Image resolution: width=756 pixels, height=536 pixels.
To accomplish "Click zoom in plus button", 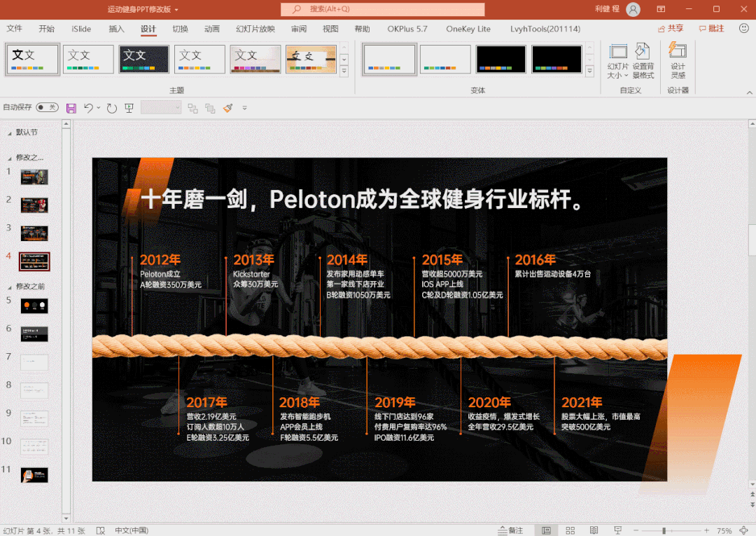I will [706, 530].
